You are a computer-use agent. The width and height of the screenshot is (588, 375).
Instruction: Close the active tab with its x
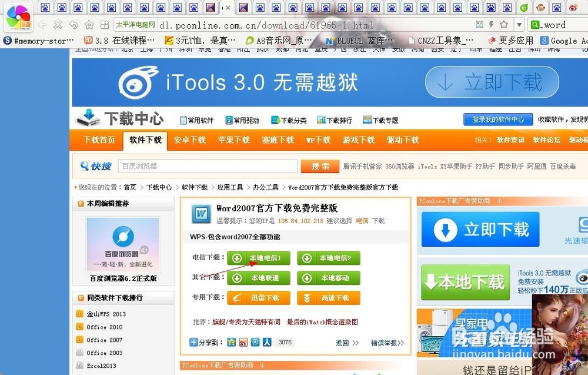[228, 8]
